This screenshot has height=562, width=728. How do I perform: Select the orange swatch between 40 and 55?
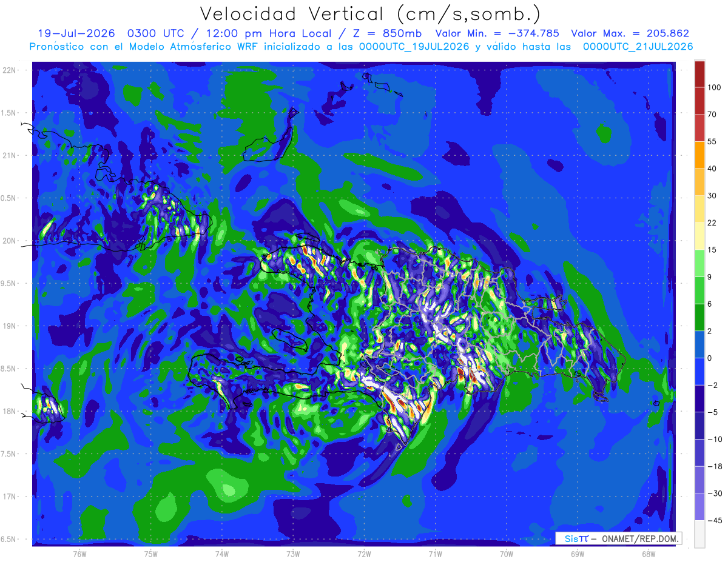click(699, 155)
